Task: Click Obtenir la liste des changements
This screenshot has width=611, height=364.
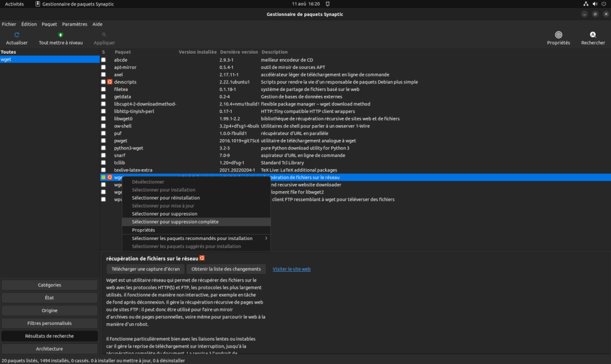Action: point(226,269)
